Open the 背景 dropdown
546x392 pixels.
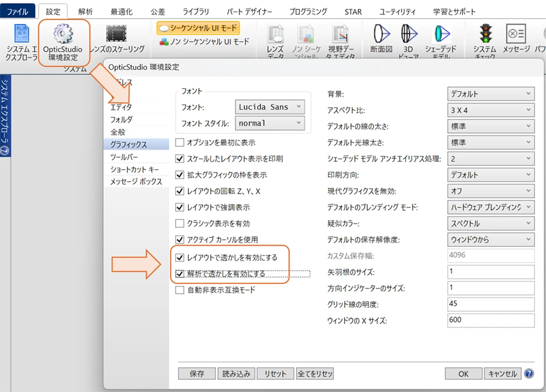(x=491, y=94)
